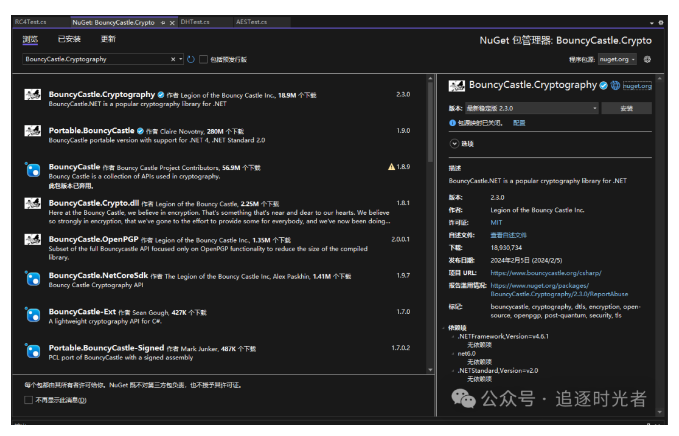Screen dimensions: 679x436
Task: Click BouncyCastle.Cryptography package icon in results list
Action: click(32, 94)
